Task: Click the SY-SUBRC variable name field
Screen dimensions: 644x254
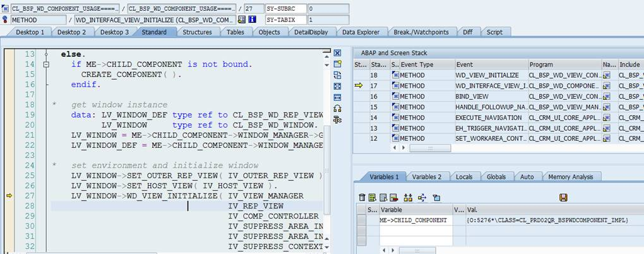Action: [286, 8]
